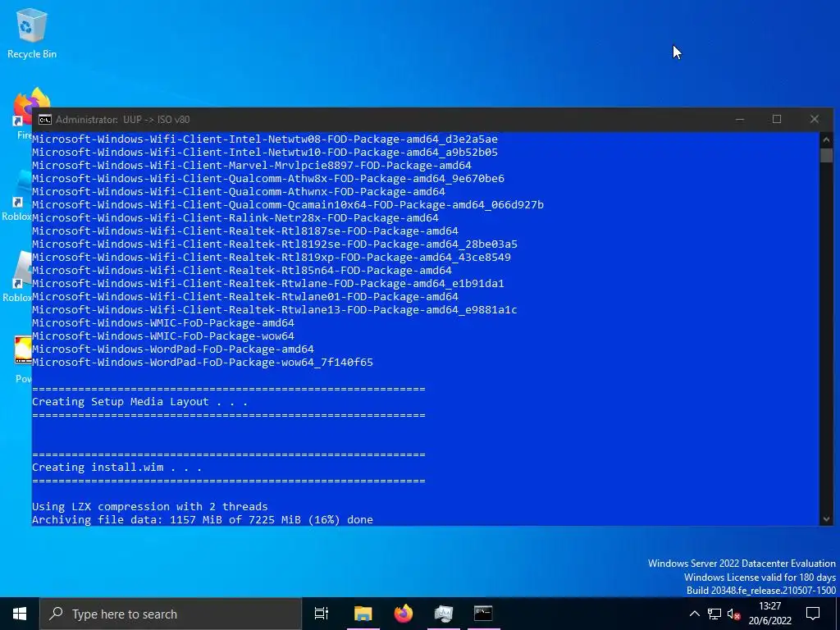Show hidden system tray icons
Screen dimensions: 840x630
694,614
